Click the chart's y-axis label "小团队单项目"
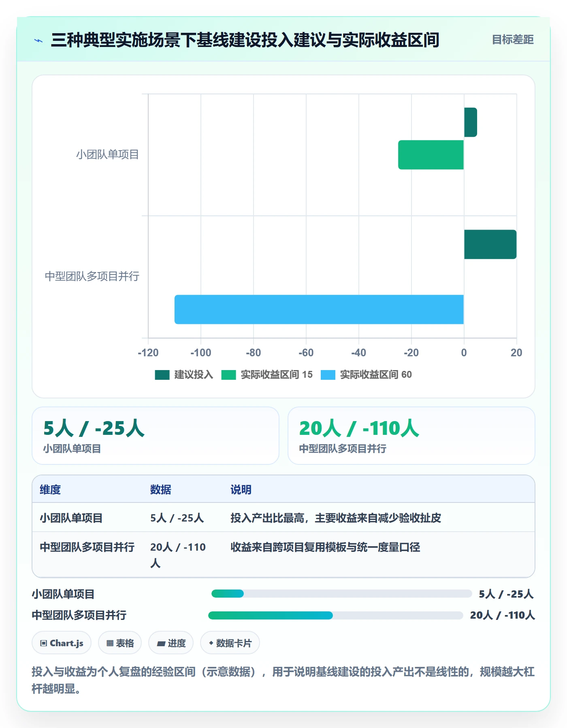567x728 pixels. (x=108, y=155)
